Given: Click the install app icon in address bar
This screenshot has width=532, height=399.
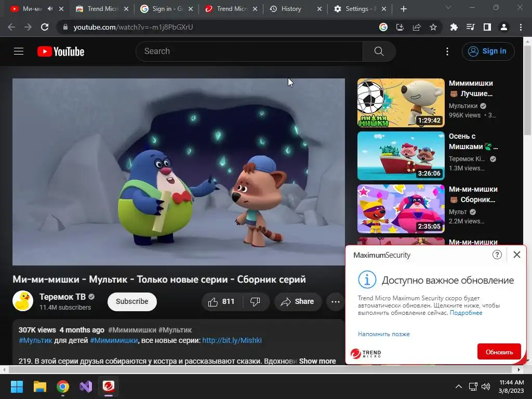Looking at the screenshot, I should (400, 27).
